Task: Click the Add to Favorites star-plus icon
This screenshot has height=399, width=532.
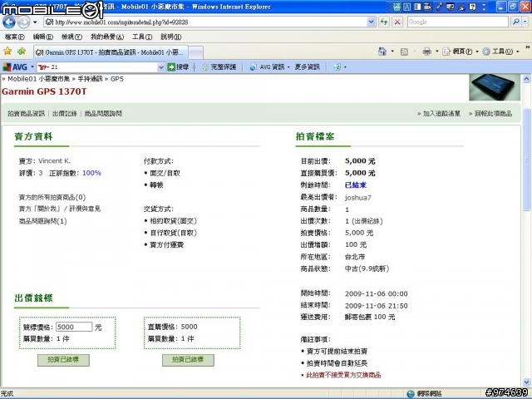Action: 22,52
